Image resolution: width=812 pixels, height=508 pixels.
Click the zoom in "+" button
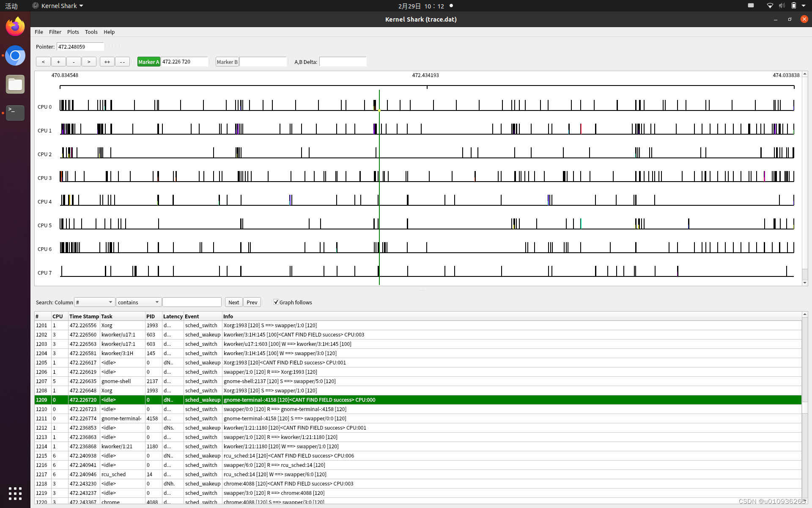point(58,62)
